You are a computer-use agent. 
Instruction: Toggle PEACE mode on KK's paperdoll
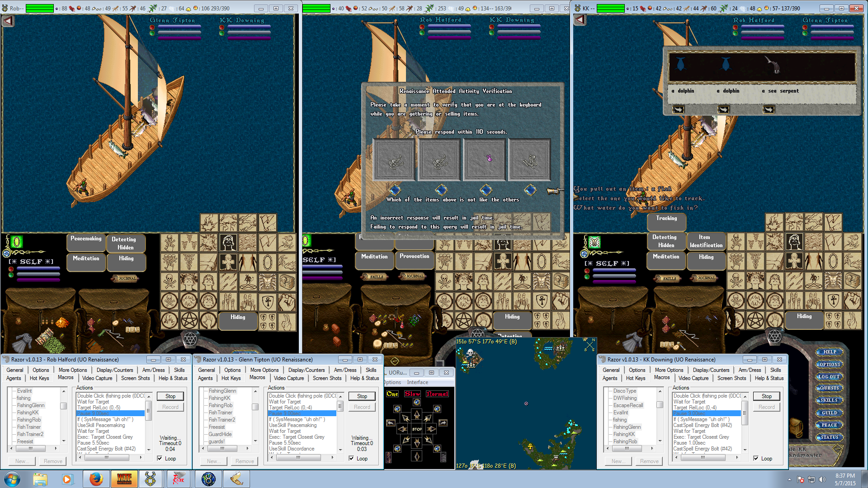829,425
